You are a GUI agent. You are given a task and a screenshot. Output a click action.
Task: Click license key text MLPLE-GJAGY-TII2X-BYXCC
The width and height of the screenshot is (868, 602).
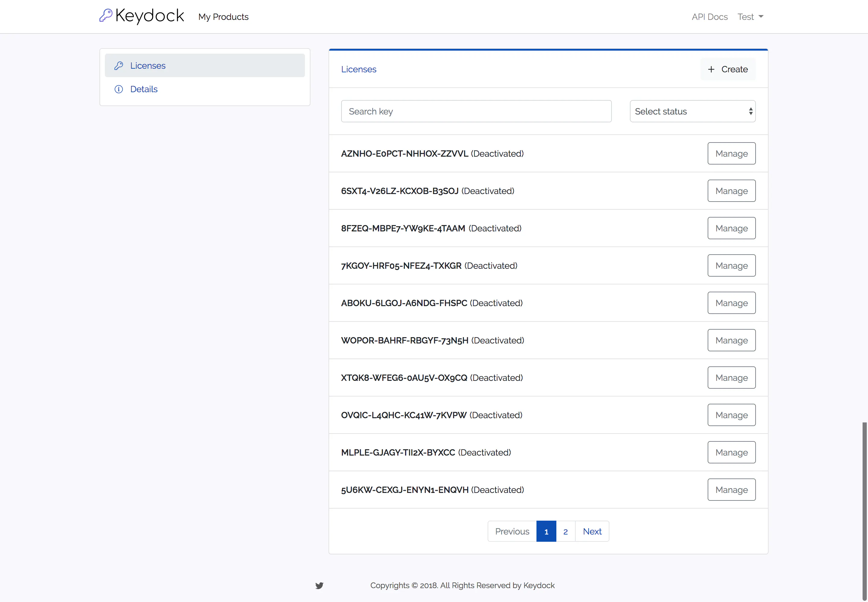coord(398,452)
